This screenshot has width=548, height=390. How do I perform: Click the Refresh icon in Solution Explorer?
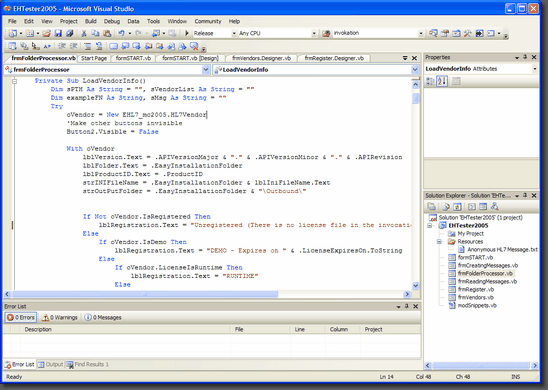click(457, 207)
